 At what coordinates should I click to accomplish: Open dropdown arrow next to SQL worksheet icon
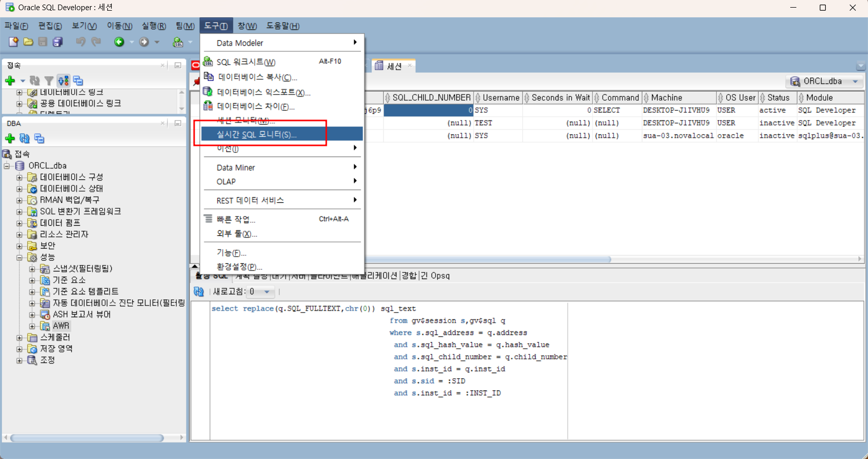click(190, 42)
